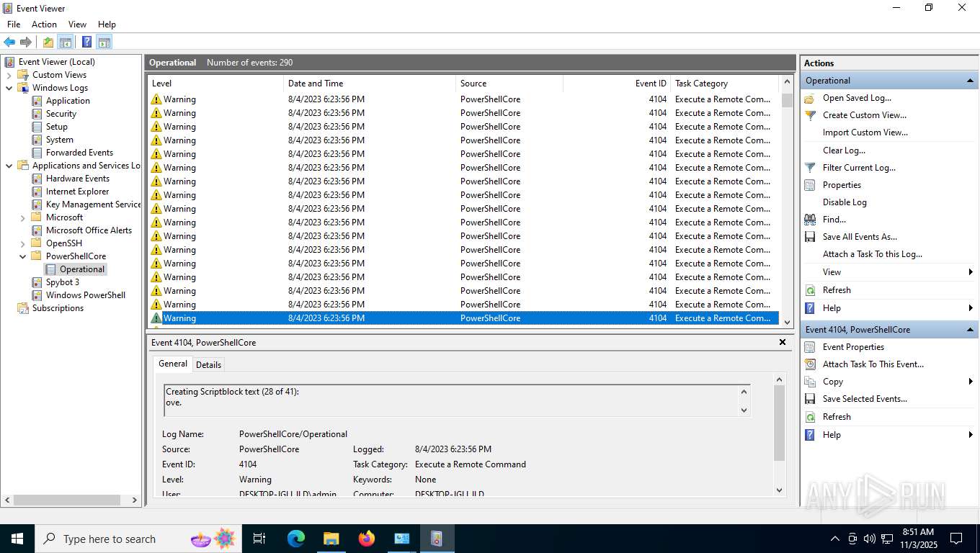Image resolution: width=980 pixels, height=553 pixels.
Task: Click the Save All Events As icon
Action: pyautogui.click(x=810, y=237)
